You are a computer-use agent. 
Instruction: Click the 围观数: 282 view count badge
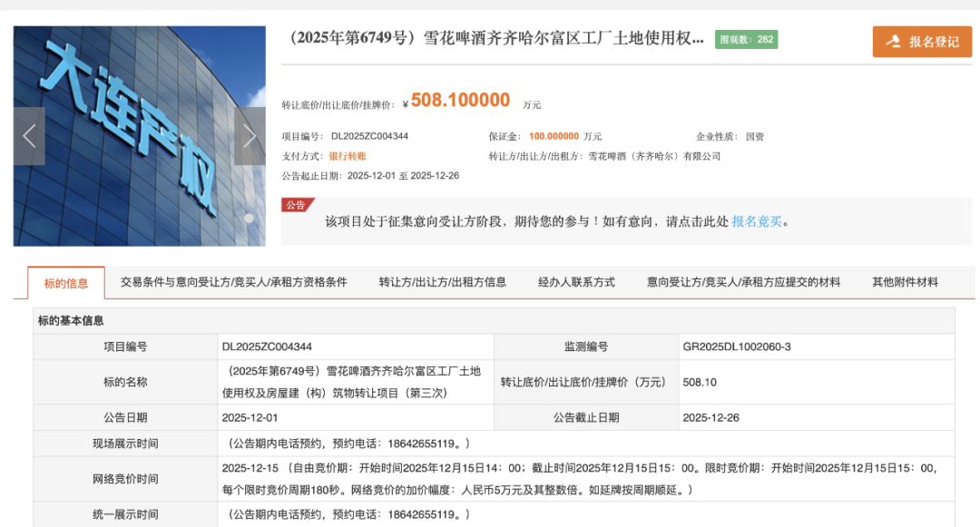tap(746, 39)
